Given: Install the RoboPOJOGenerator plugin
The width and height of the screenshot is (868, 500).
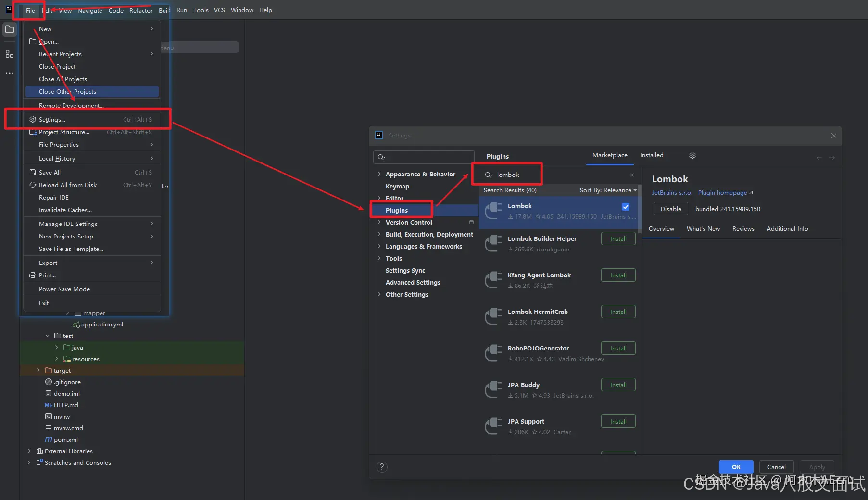Looking at the screenshot, I should [x=618, y=348].
